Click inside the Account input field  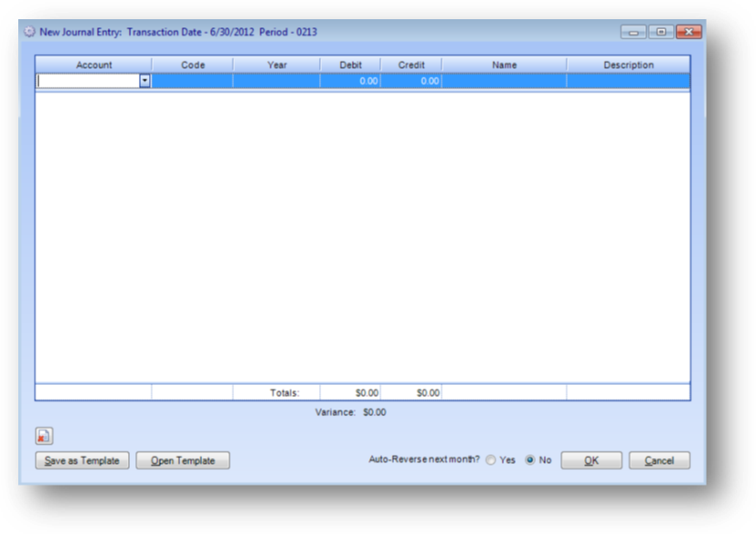coord(89,81)
